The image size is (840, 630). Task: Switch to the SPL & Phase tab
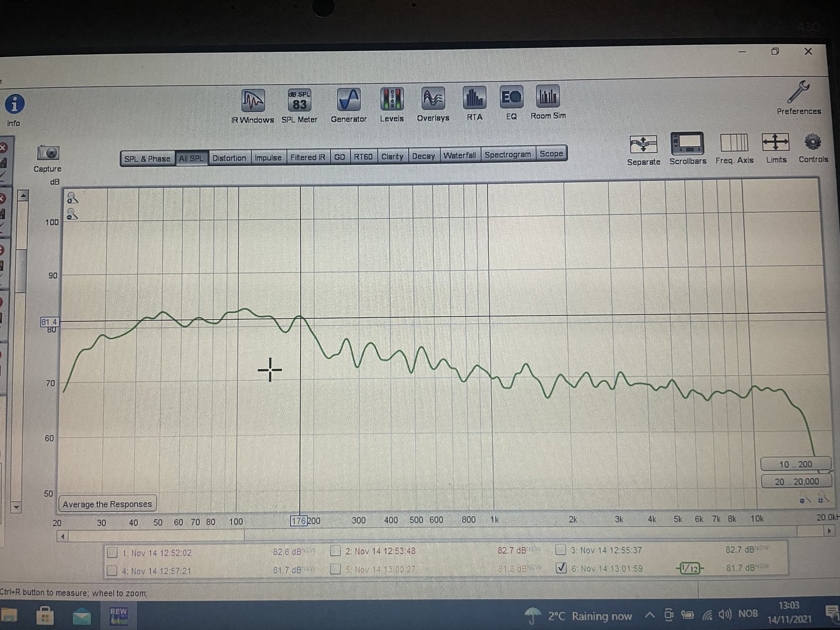click(148, 159)
